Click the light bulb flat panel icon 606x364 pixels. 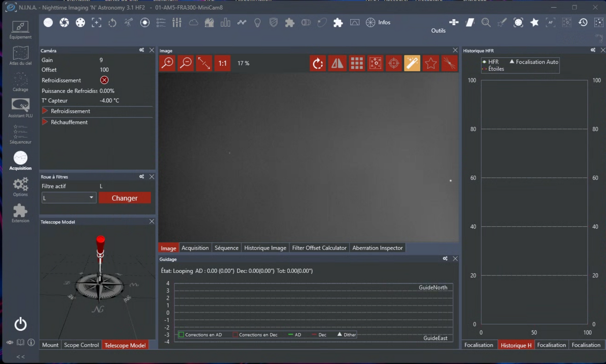point(257,23)
